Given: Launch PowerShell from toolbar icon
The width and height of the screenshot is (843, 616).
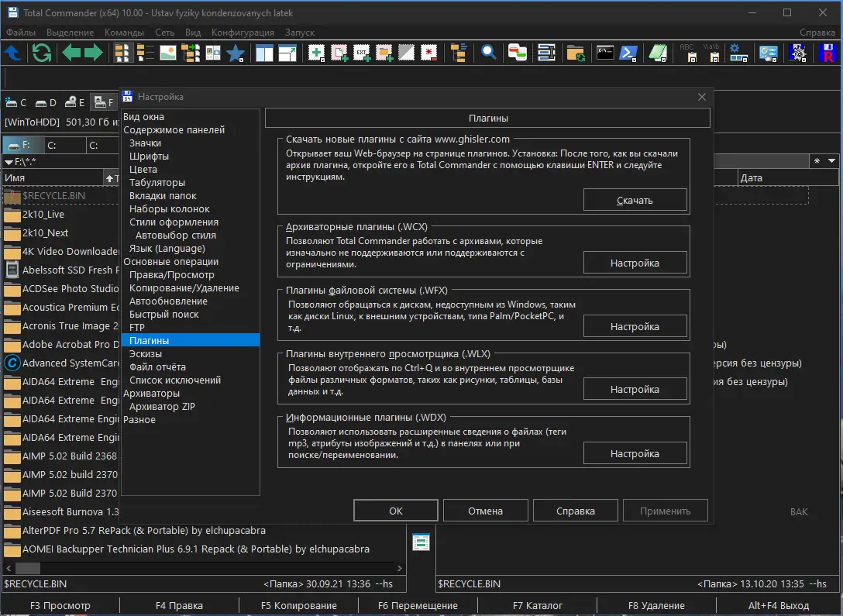Looking at the screenshot, I should point(628,53).
